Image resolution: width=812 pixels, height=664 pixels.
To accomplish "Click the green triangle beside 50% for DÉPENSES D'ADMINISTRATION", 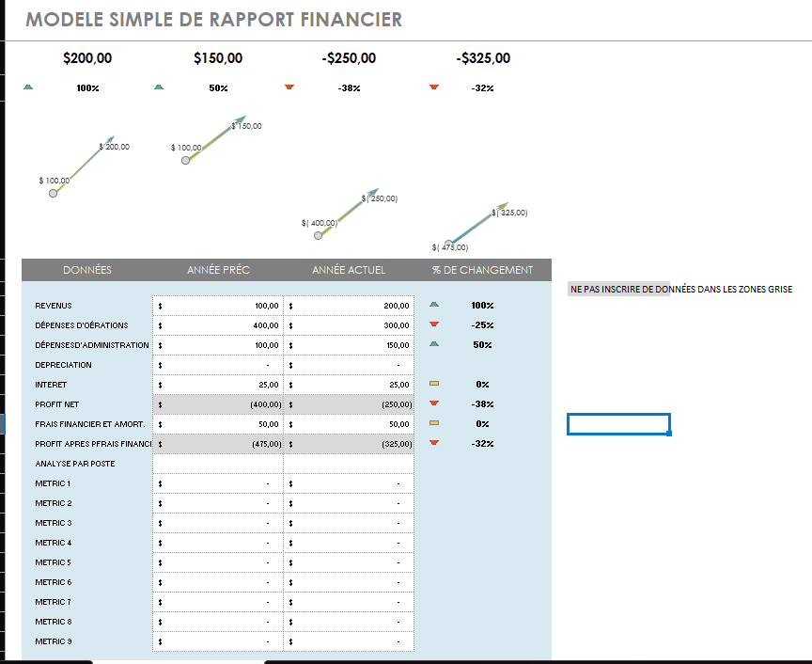I will [433, 344].
